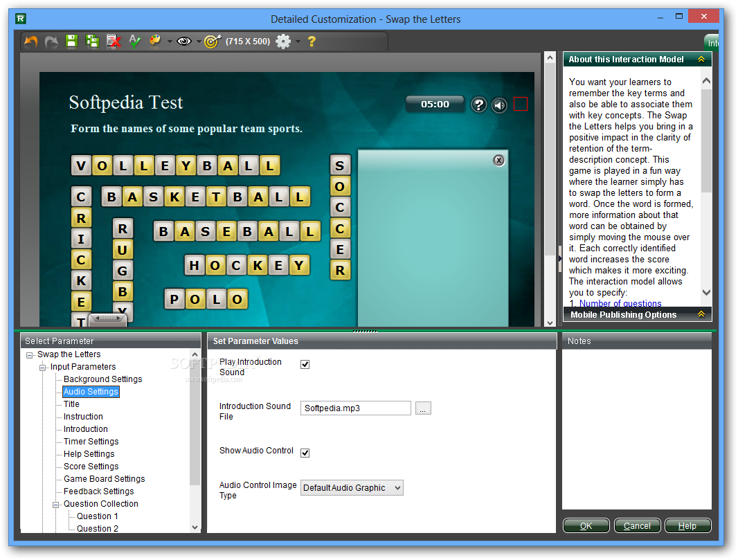Select Game Board Settings in the tree

[x=104, y=479]
